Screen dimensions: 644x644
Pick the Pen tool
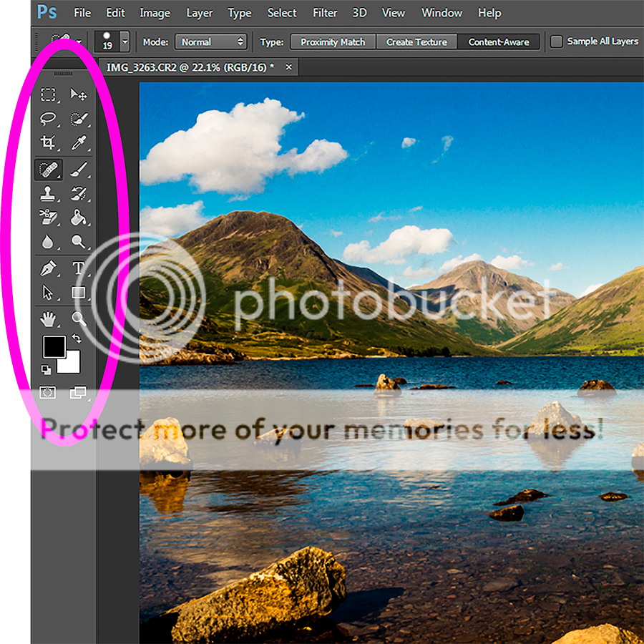coord(48,269)
